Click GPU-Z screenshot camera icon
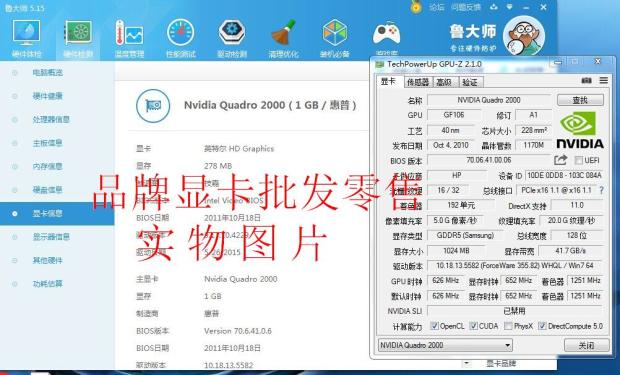This screenshot has width=620, height=375. pyautogui.click(x=587, y=81)
